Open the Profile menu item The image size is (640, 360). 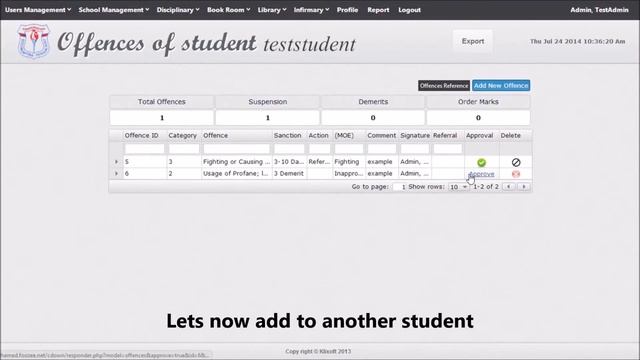tap(347, 10)
